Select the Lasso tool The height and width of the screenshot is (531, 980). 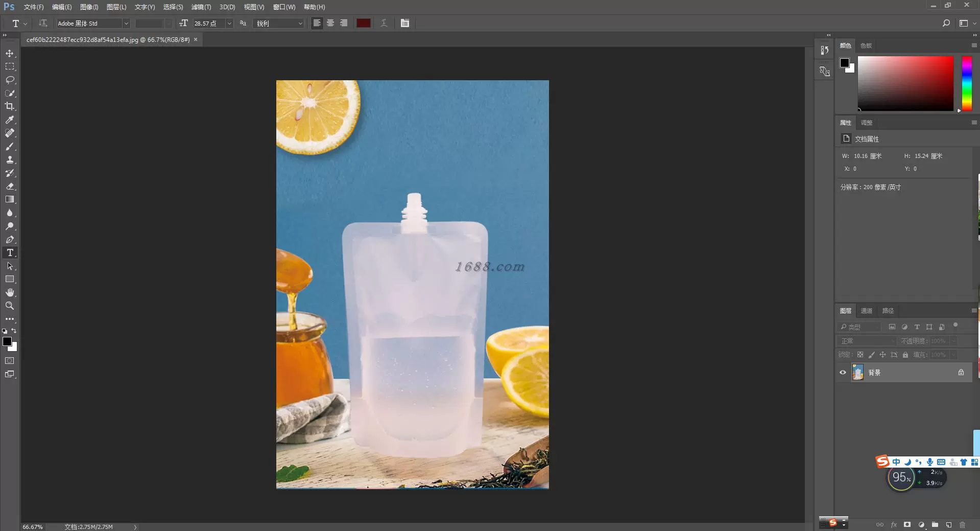(10, 80)
